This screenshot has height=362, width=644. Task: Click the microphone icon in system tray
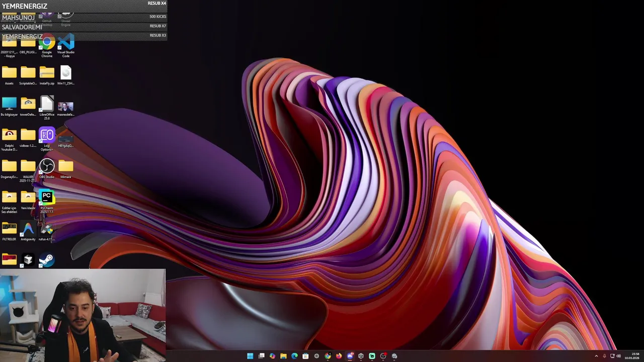click(x=604, y=356)
